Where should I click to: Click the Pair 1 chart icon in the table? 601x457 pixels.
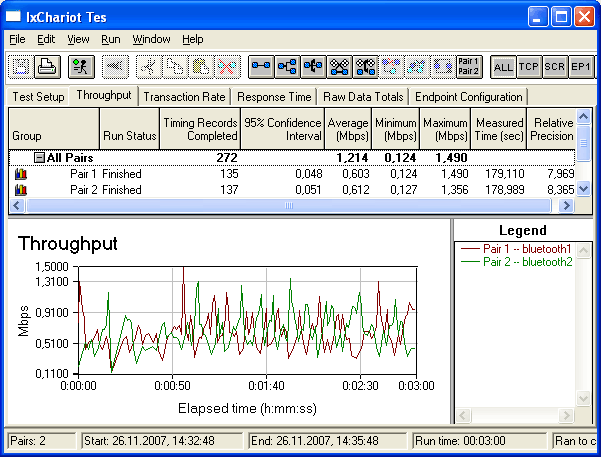tap(20, 174)
